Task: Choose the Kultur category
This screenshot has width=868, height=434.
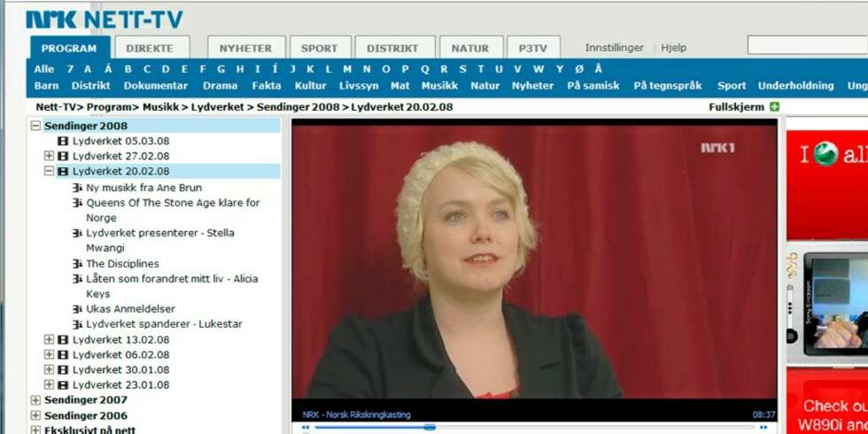Action: click(x=311, y=86)
